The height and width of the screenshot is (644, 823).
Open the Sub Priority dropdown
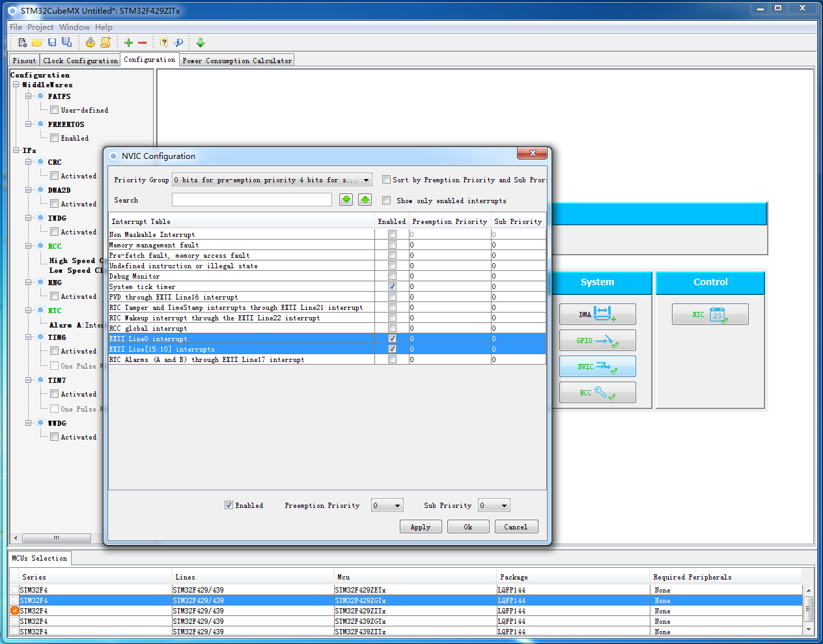494,505
